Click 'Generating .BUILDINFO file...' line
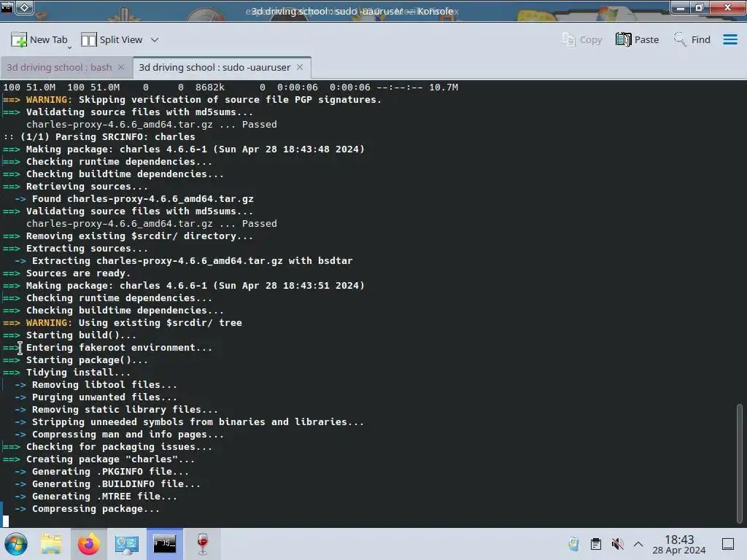The height and width of the screenshot is (560, 747). point(116,483)
